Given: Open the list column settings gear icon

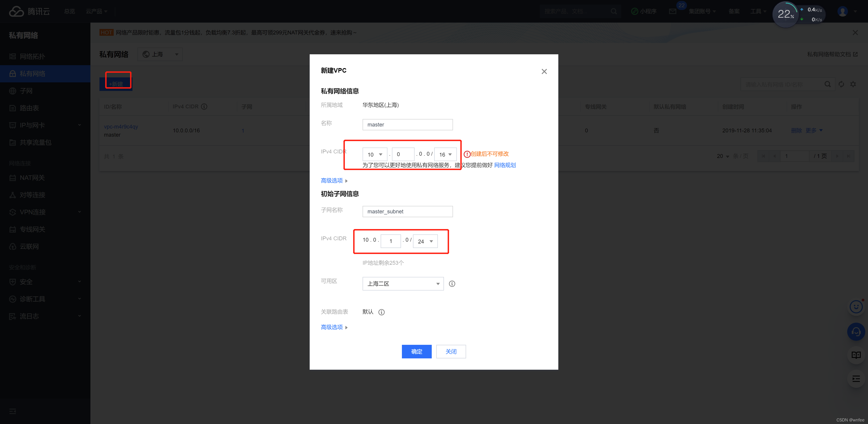Looking at the screenshot, I should [x=853, y=84].
